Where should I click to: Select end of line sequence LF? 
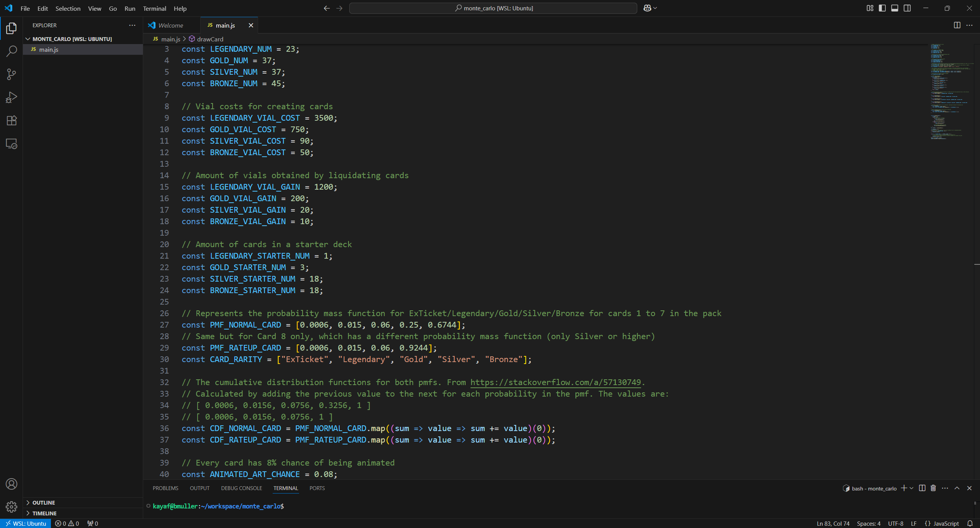click(x=914, y=523)
